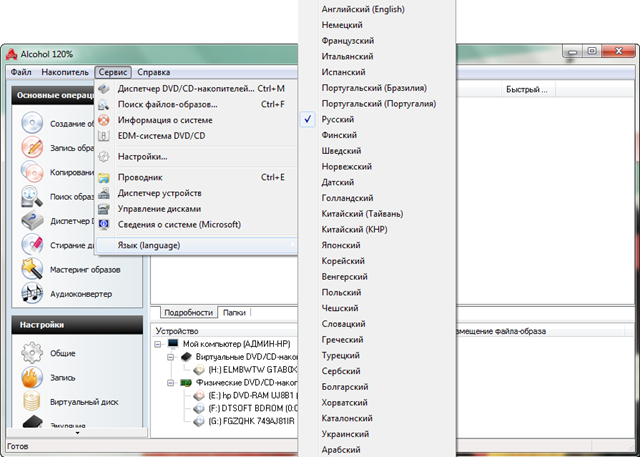Click icon beside EDM-система DVD/CD
The height and width of the screenshot is (457, 640).
104,135
